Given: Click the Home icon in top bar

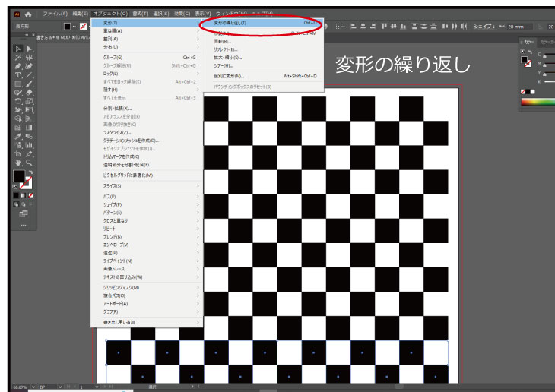Looking at the screenshot, I should [28, 14].
